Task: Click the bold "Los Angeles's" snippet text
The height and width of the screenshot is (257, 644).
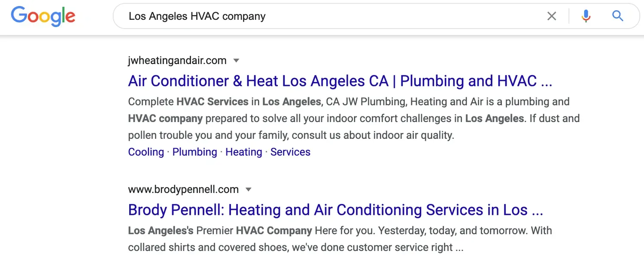Action: [x=161, y=231]
